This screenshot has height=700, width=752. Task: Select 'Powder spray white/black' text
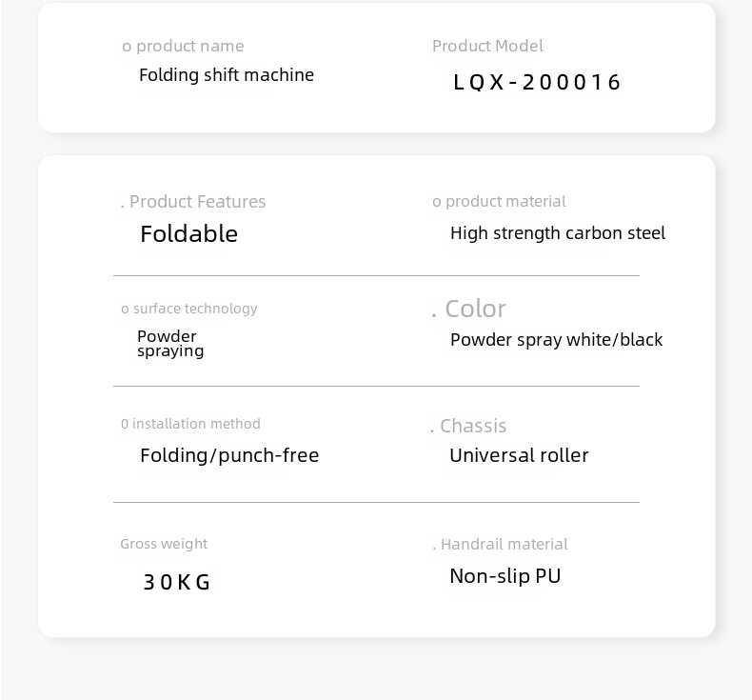[x=556, y=340]
